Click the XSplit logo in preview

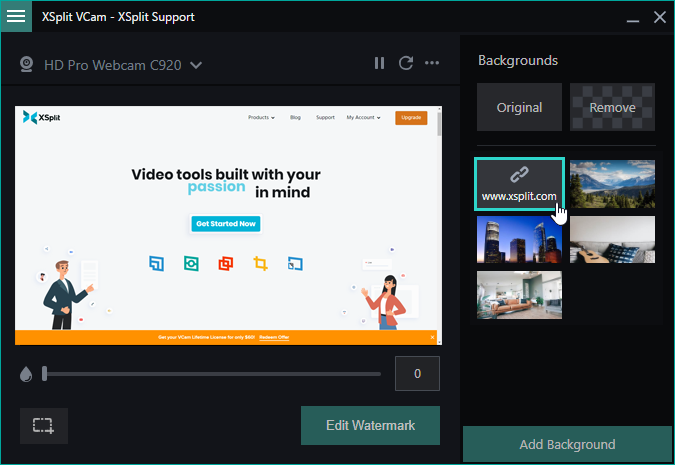[x=41, y=117]
